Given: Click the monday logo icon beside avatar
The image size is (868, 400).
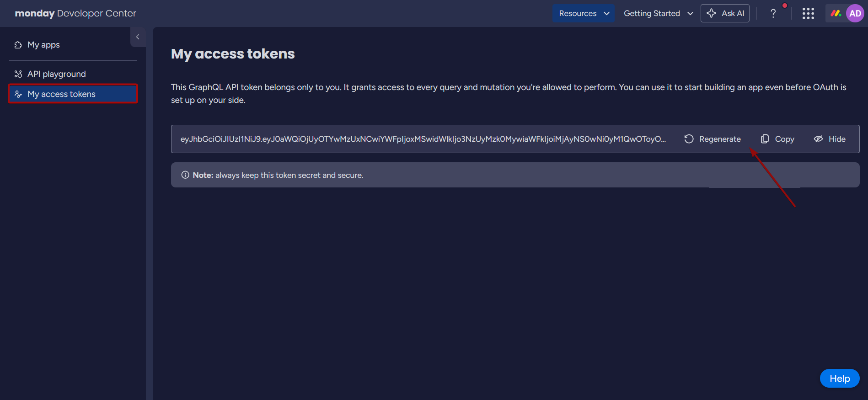Looking at the screenshot, I should tap(836, 13).
